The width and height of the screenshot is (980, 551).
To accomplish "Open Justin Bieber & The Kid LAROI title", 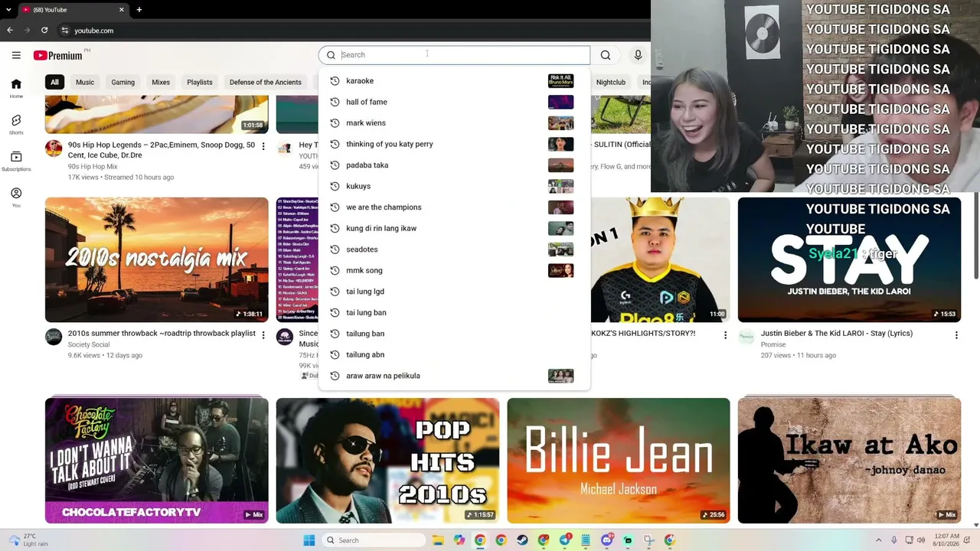I will (x=837, y=334).
